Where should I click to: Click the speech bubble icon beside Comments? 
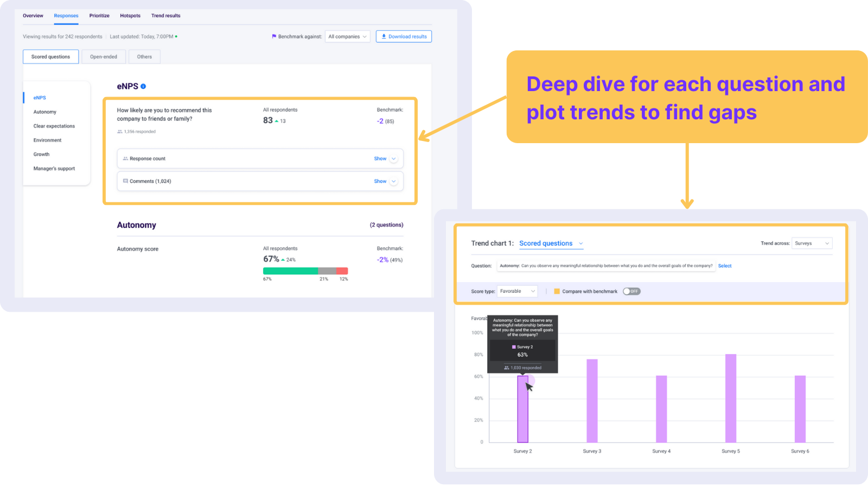click(x=125, y=181)
